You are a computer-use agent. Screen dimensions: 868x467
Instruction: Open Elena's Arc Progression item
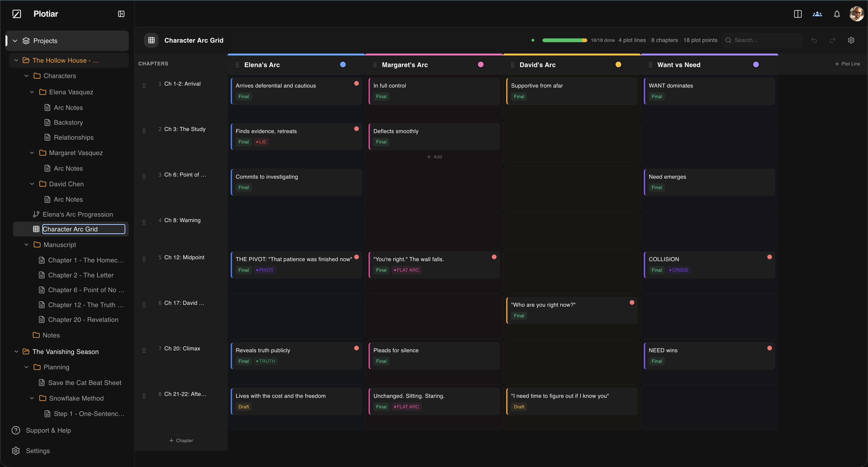click(77, 215)
